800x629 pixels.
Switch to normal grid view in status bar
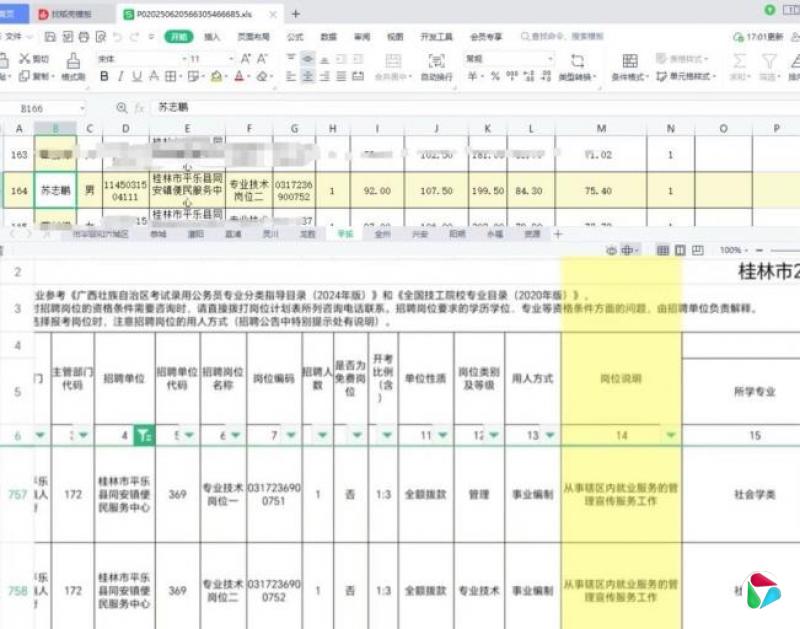pos(660,249)
